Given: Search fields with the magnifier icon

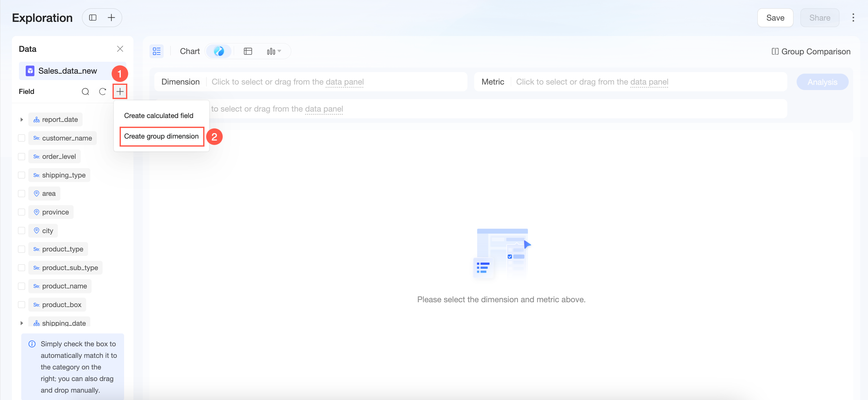Looking at the screenshot, I should [86, 92].
